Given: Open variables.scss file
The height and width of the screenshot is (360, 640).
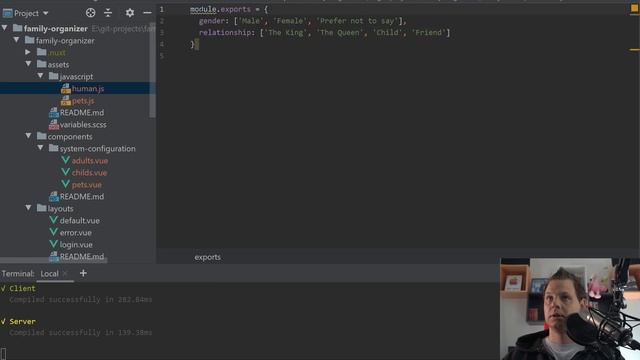Looking at the screenshot, I should (83, 124).
